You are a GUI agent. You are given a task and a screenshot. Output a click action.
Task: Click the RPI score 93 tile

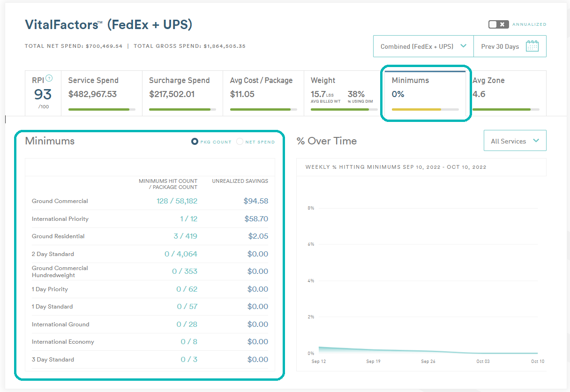point(43,94)
